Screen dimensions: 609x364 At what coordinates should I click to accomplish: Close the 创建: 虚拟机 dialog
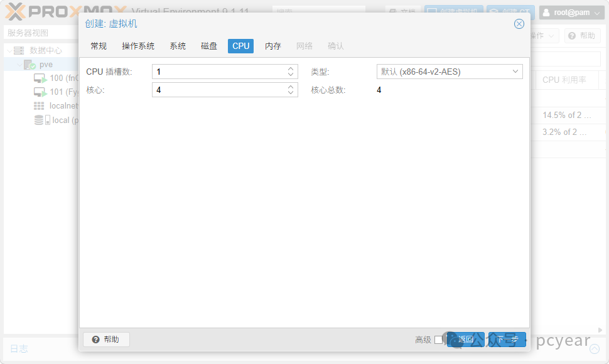point(519,24)
